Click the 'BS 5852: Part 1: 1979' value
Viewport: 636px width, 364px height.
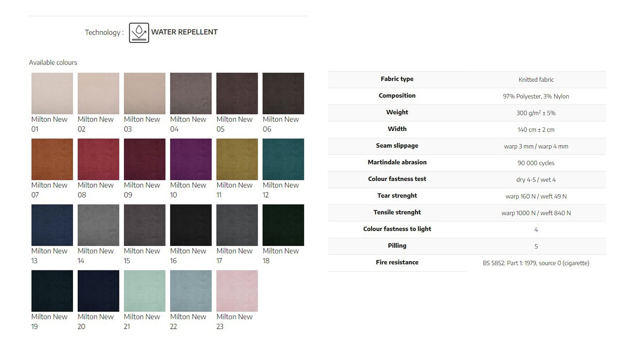(x=536, y=263)
